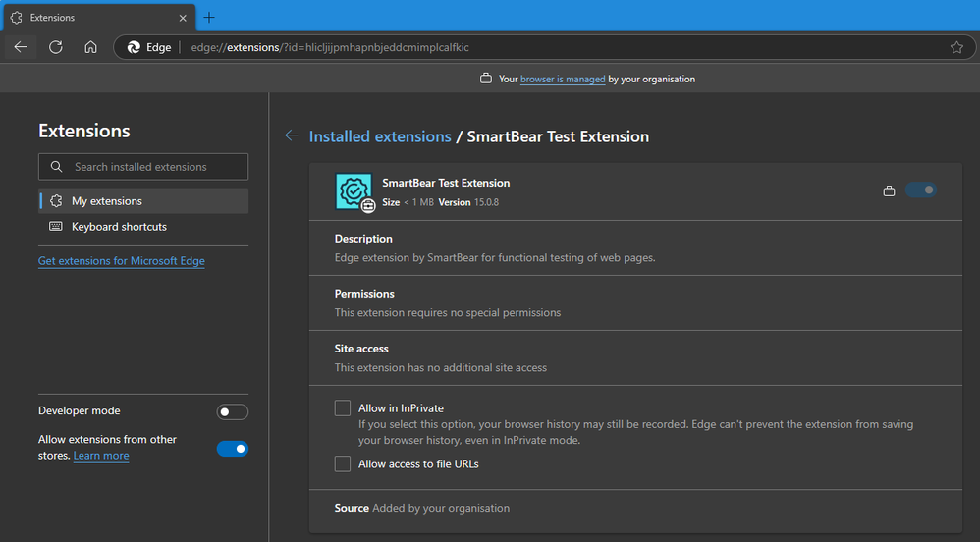Image resolution: width=980 pixels, height=542 pixels.
Task: Open Get extensions for Microsoft Edge link
Action: coord(121,260)
